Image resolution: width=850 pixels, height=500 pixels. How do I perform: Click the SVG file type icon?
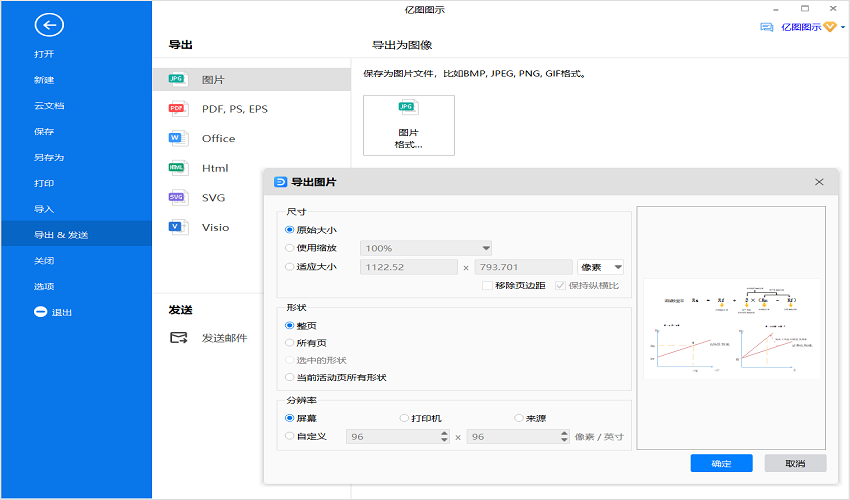[x=177, y=197]
